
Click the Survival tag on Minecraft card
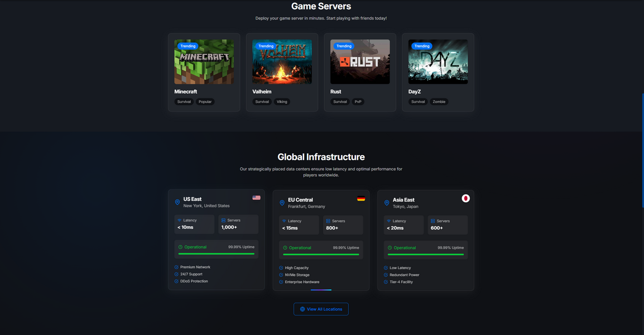(184, 102)
